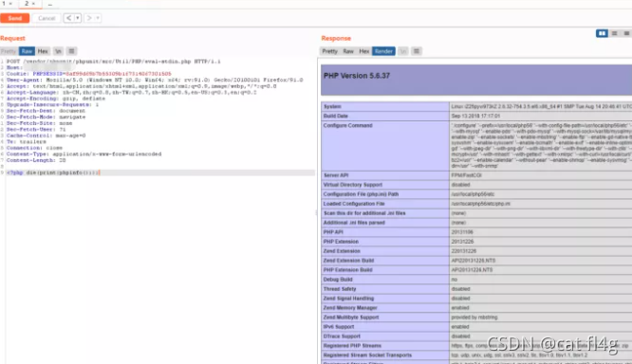Close Repeater tab 2

33,4
